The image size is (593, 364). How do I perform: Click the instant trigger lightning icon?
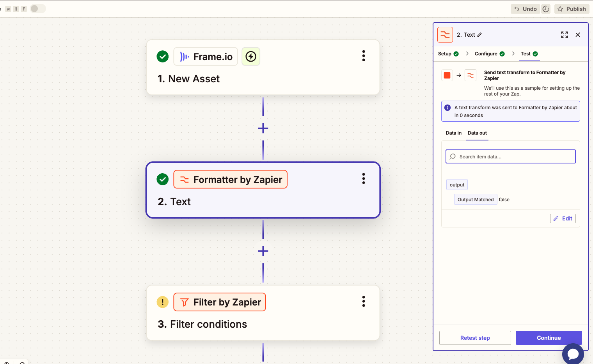point(251,57)
